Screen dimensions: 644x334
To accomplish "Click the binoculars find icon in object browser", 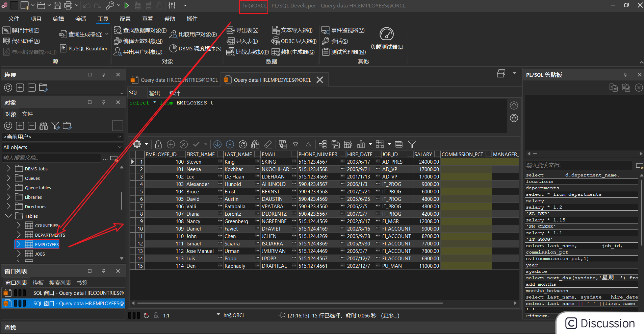I will pos(44,126).
